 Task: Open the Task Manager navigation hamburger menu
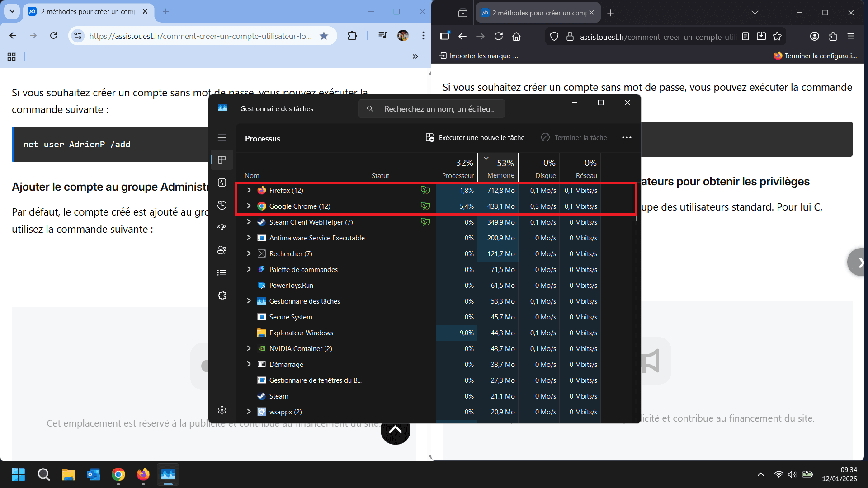point(222,137)
